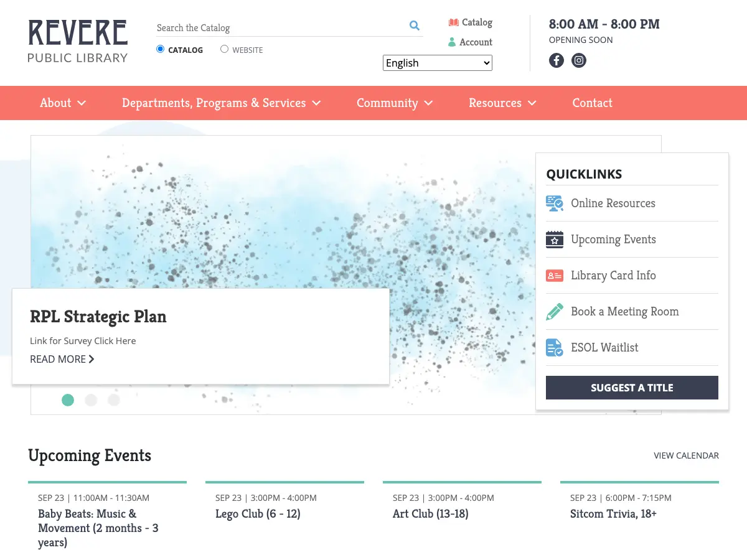This screenshot has height=560, width=747.
Task: Click the READ MORE link text
Action: (x=58, y=359)
